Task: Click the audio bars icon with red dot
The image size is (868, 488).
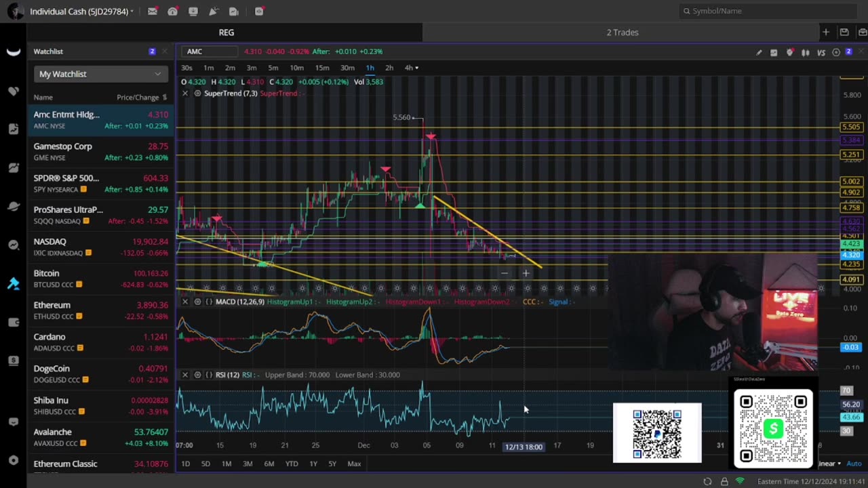Action: [x=259, y=12]
